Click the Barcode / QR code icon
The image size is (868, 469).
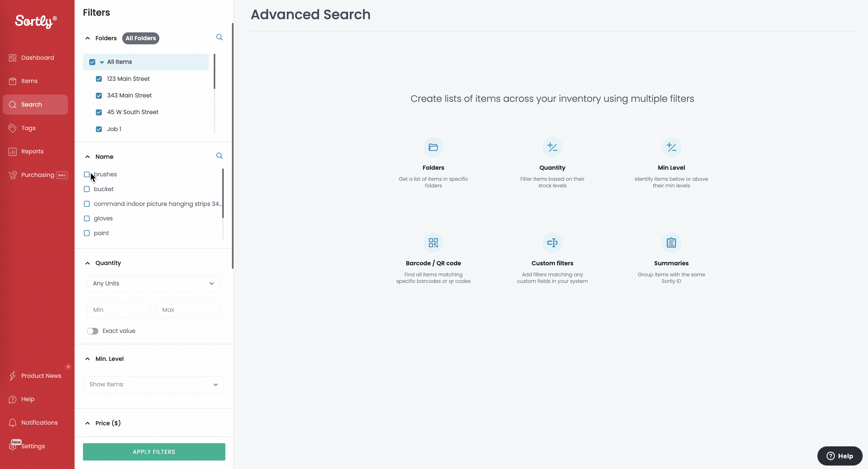(x=433, y=243)
